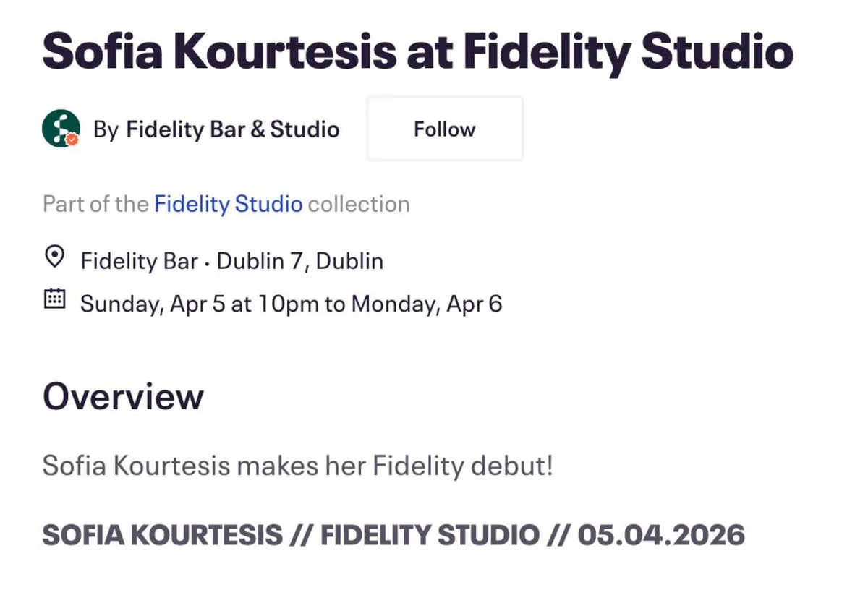The image size is (868, 590).
Task: Click Follow to subscribe to the organizer
Action: point(444,129)
